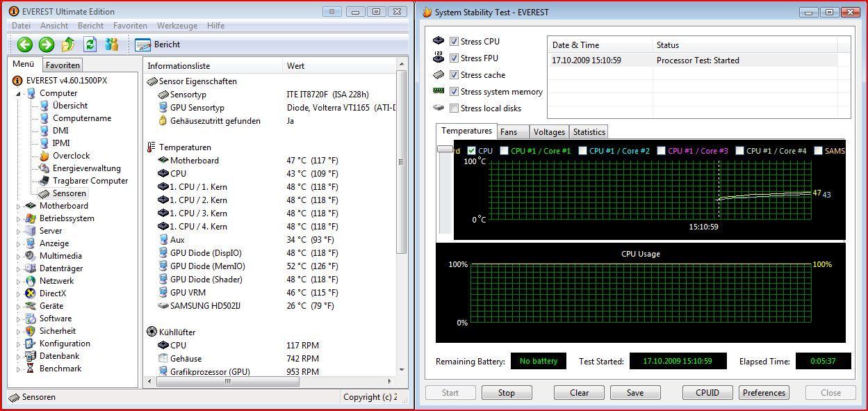Click the Server icon in the tree
Viewport: 868px width, 411px height.
pyautogui.click(x=31, y=231)
